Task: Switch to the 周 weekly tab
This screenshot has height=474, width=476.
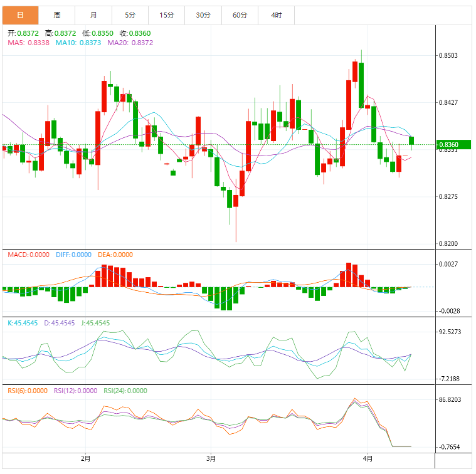Action: pos(57,15)
